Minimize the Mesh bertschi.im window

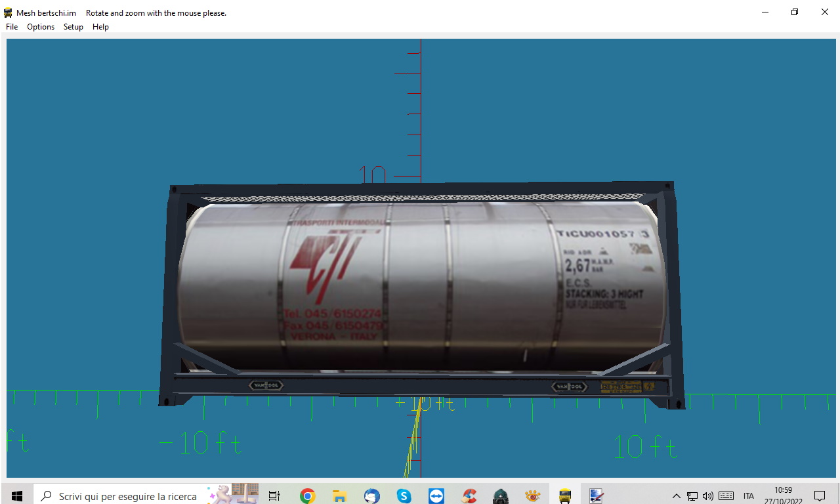click(765, 12)
